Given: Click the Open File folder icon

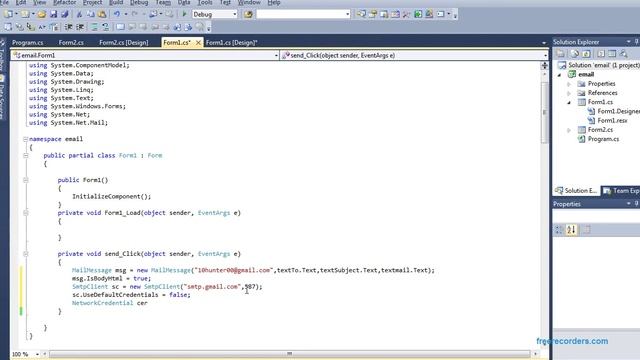Looking at the screenshot, I should coord(42,14).
